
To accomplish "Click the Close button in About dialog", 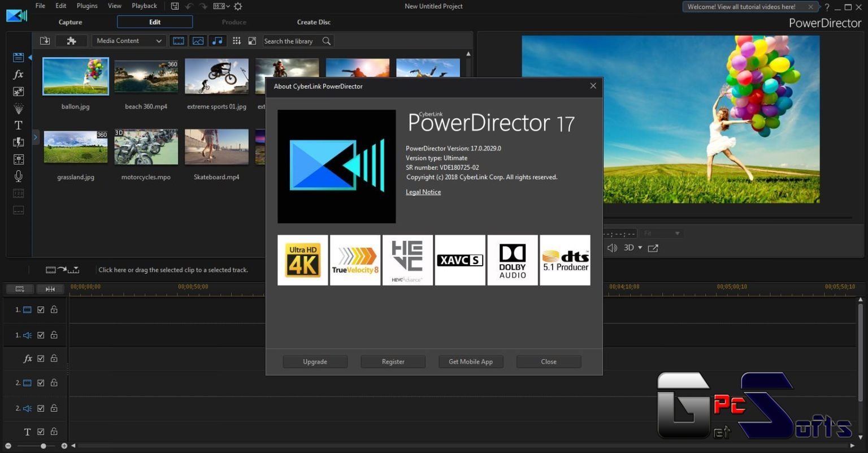I will point(549,361).
